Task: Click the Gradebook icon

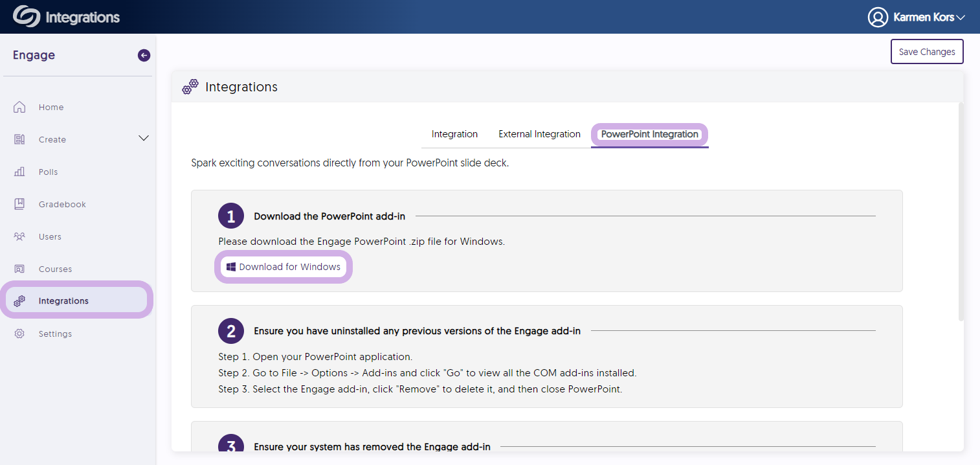Action: tap(19, 204)
